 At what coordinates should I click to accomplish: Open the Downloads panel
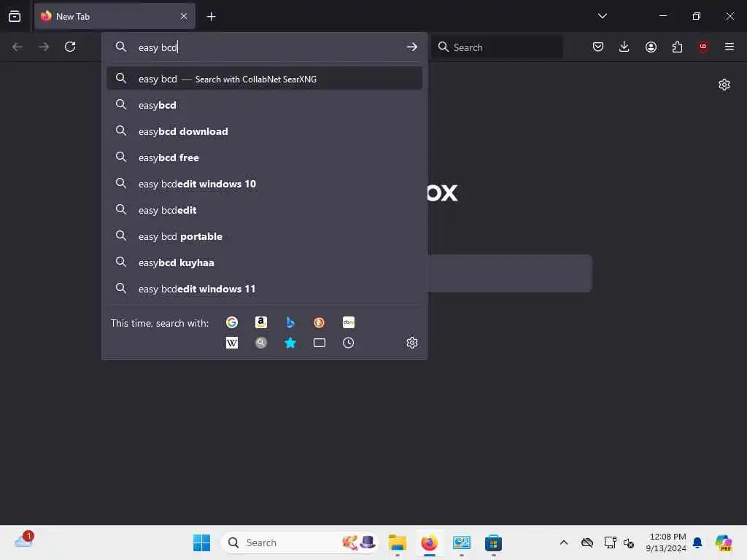624,47
